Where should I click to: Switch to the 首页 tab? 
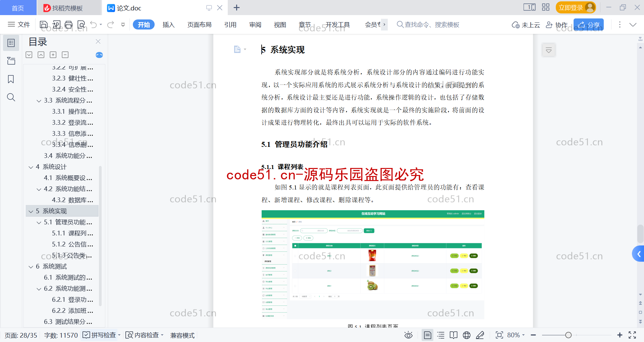click(x=18, y=8)
